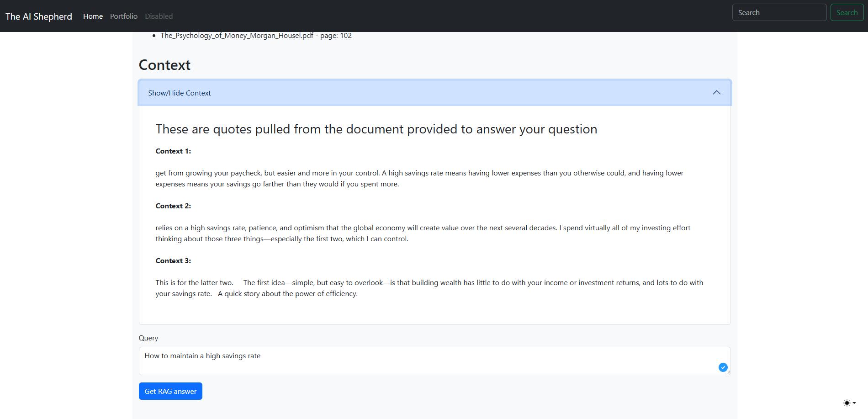Viewport: 868px width, 419px height.
Task: Focus the Search input field
Action: (x=779, y=12)
